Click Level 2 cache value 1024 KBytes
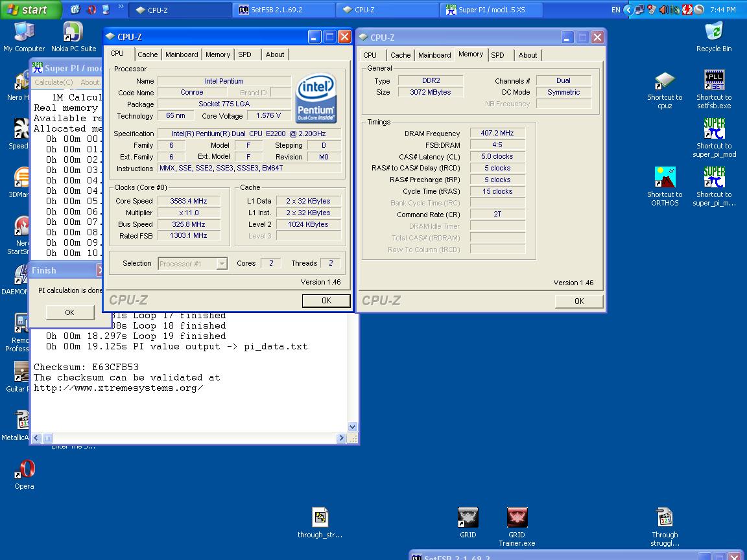Image resolution: width=747 pixels, height=560 pixels. pyautogui.click(x=308, y=224)
